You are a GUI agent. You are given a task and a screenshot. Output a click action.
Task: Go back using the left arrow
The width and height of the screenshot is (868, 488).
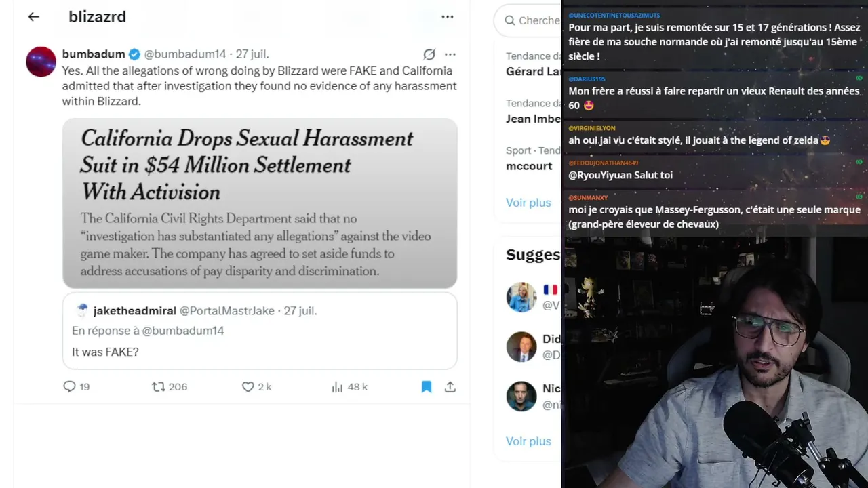[x=33, y=17]
